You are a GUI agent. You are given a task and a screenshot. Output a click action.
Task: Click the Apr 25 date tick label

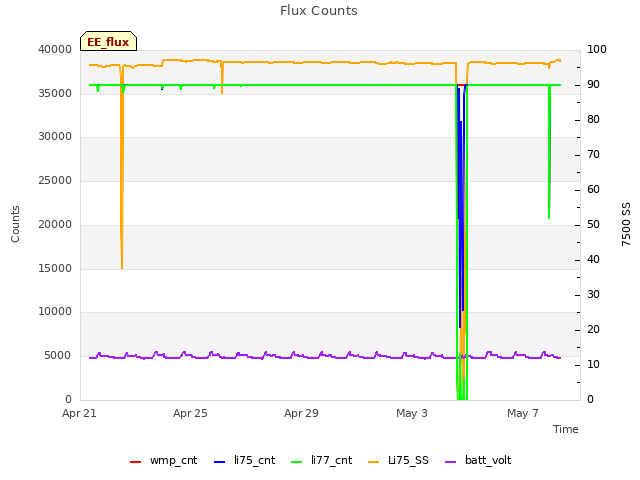coord(190,413)
